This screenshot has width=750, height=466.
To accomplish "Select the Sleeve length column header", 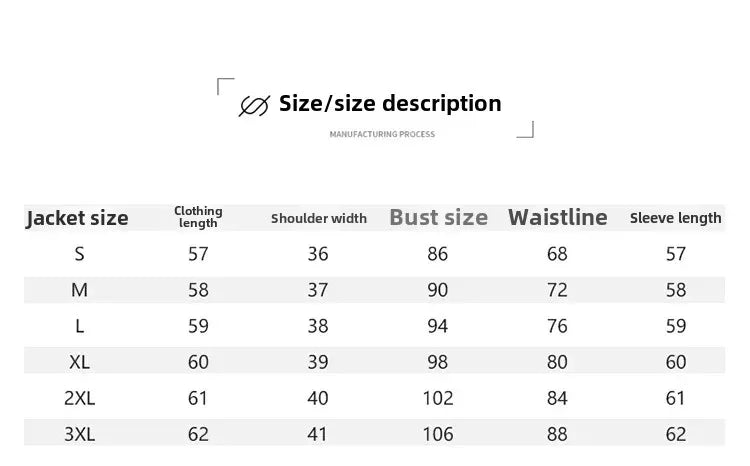I will point(675,218).
